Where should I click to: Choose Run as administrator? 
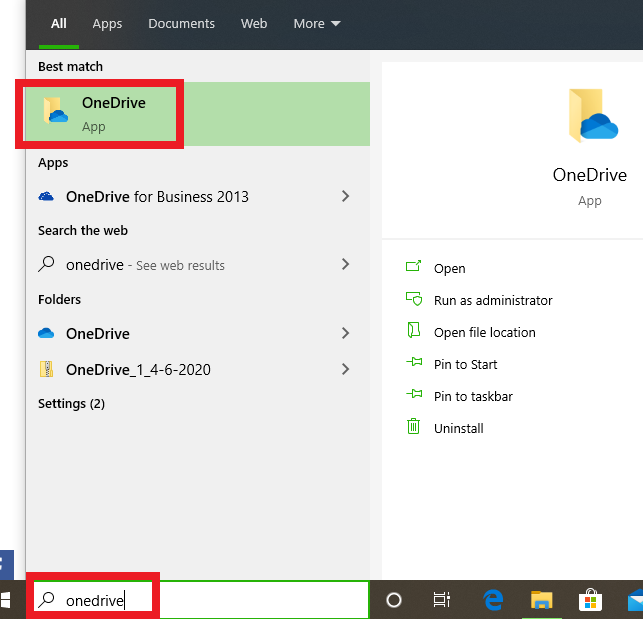click(x=493, y=300)
